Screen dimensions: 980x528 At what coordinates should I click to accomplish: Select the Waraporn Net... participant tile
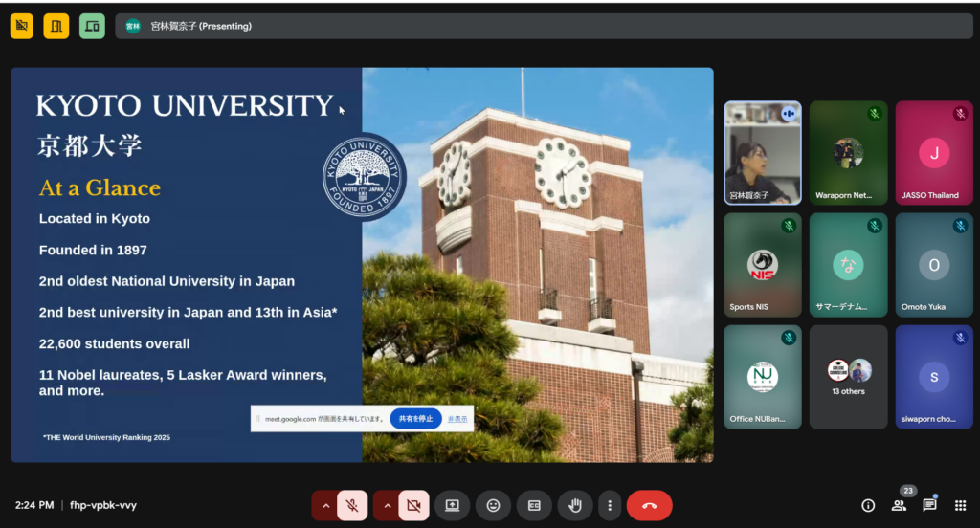point(848,153)
